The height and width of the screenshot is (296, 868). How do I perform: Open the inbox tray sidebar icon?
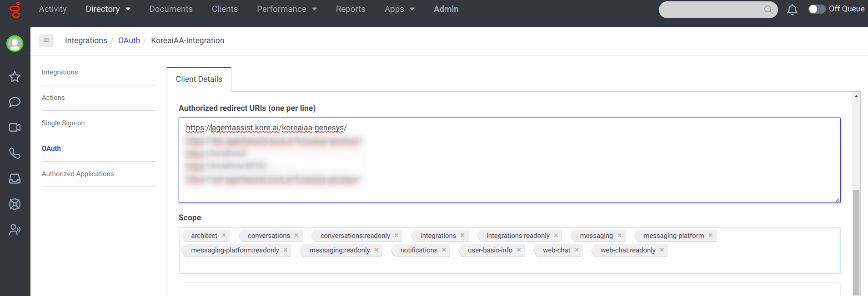click(x=15, y=178)
